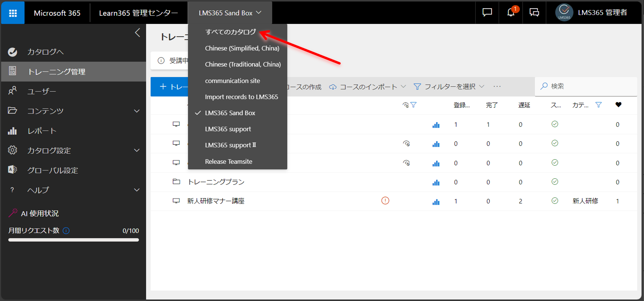Click the 完了 column header
Screen dimensions: 644x301
[x=492, y=105]
